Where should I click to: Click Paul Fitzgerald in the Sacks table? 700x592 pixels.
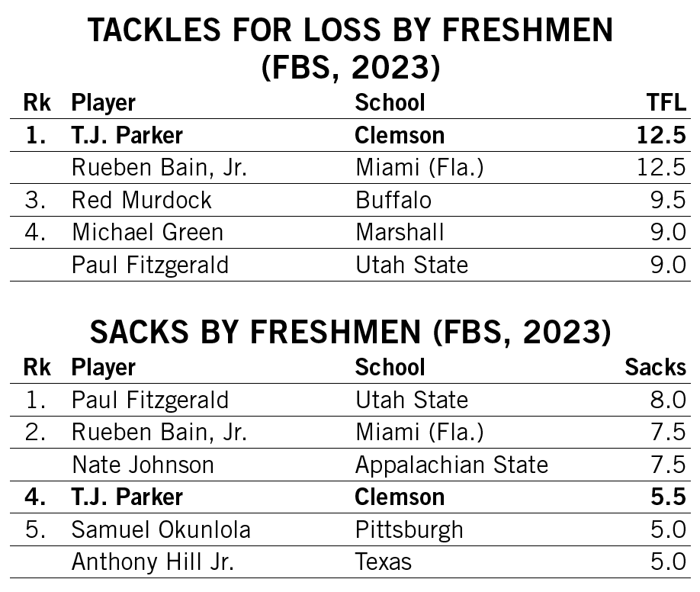click(150, 400)
